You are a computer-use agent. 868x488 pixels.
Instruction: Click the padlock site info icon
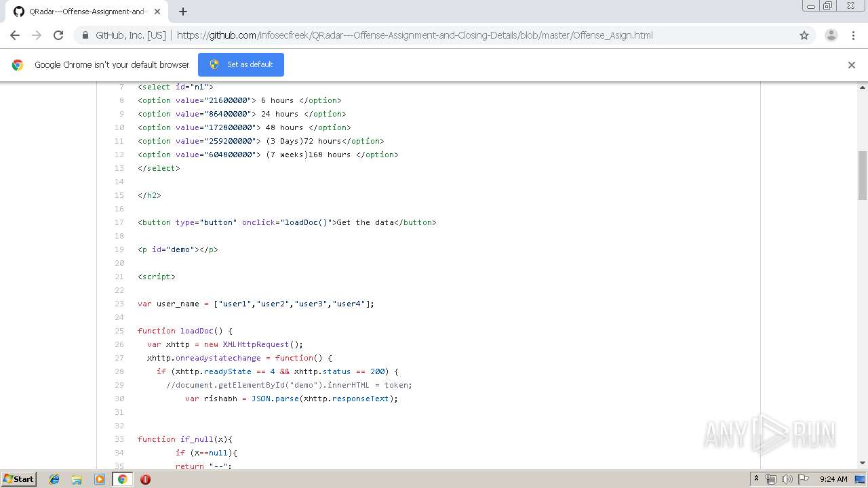pyautogui.click(x=85, y=35)
